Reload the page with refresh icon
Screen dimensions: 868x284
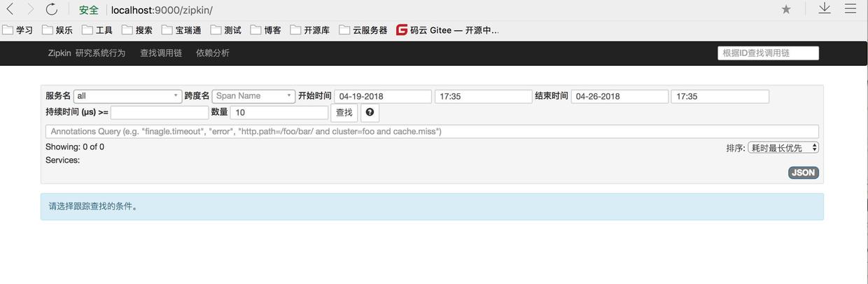click(x=52, y=9)
